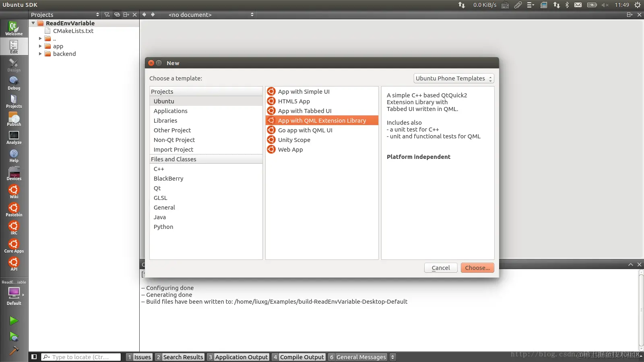Select the App with Simple UI template
644x362 pixels.
click(x=322, y=92)
